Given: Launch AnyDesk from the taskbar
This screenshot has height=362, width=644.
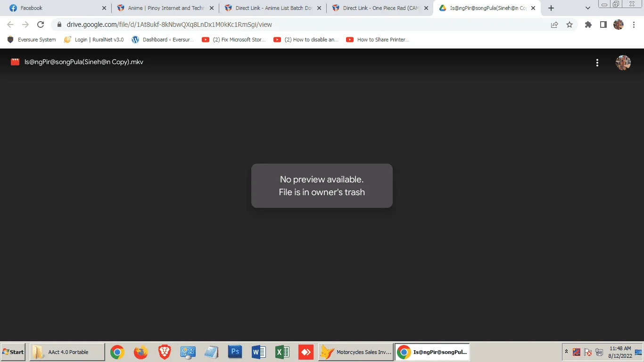Looking at the screenshot, I should 306,352.
